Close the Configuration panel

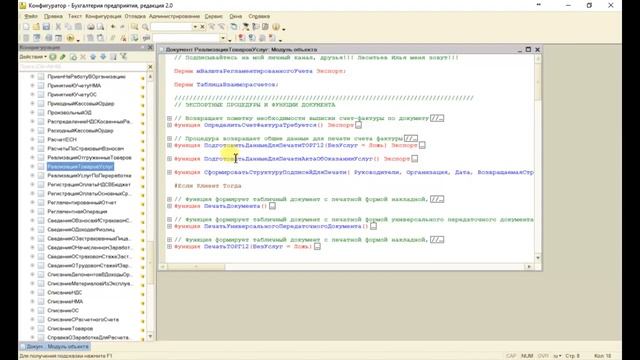pyautogui.click(x=150, y=47)
